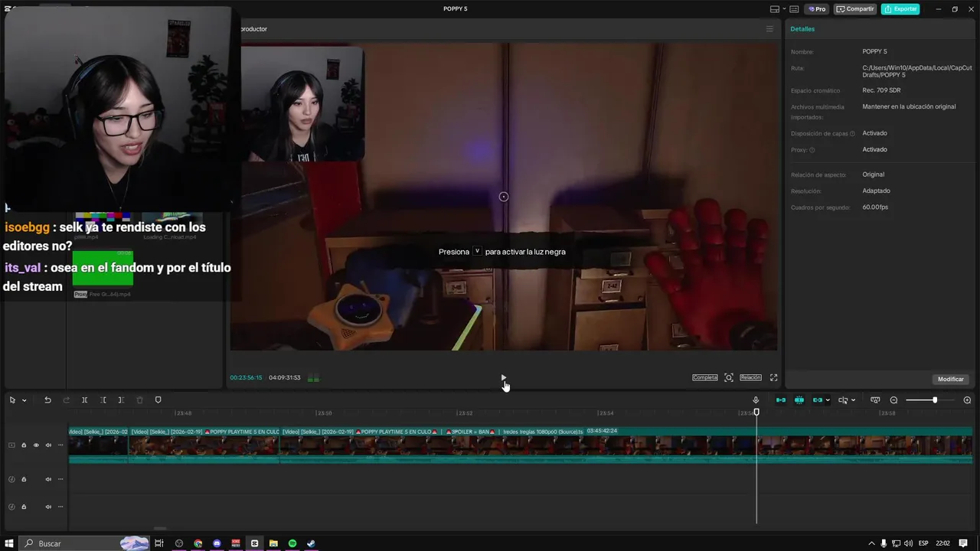The width and height of the screenshot is (980, 551).
Task: Enter fullscreen preview mode
Action: point(773,377)
